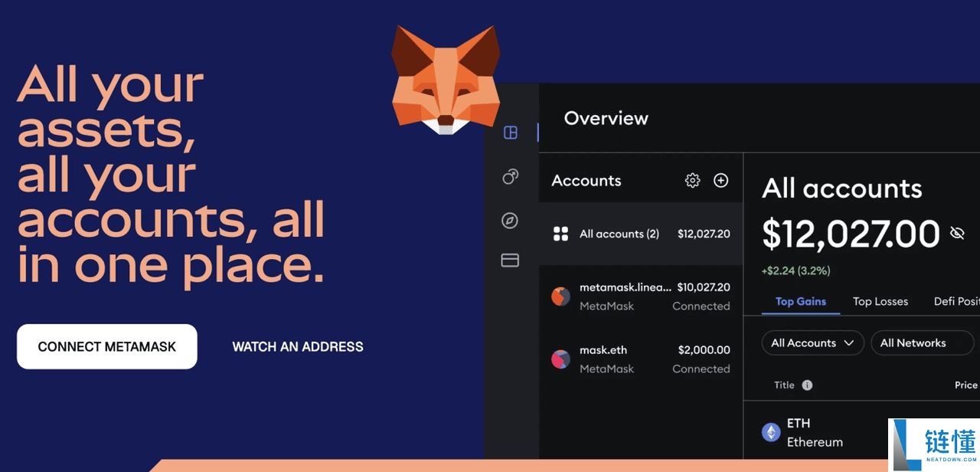Screen dimensions: 980x472
Task: Click the Ethereum token icon
Action: pos(771,431)
